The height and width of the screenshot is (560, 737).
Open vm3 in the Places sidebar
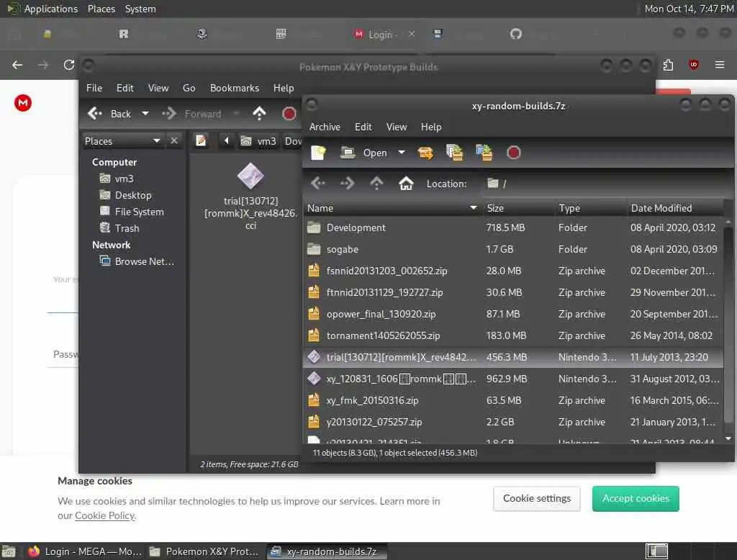click(117, 179)
